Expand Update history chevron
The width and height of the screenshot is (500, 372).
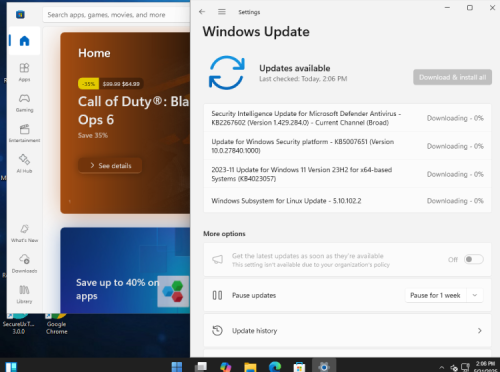(479, 330)
